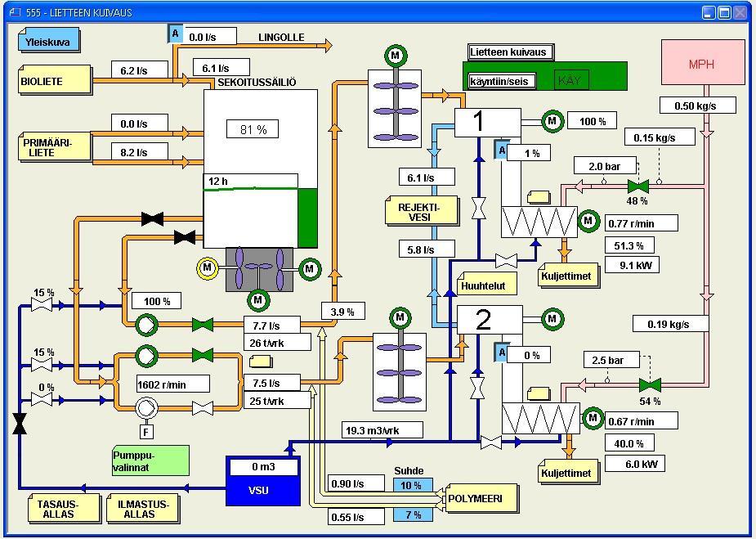Click the upper black valve left of tank
Viewport: 756px width, 539px height.
[152, 219]
